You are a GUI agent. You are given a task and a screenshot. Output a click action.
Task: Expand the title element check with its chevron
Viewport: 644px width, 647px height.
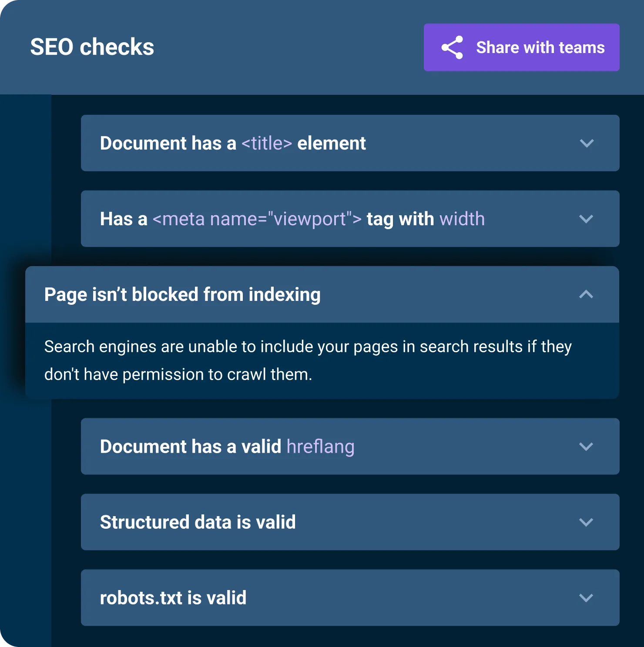point(587,143)
